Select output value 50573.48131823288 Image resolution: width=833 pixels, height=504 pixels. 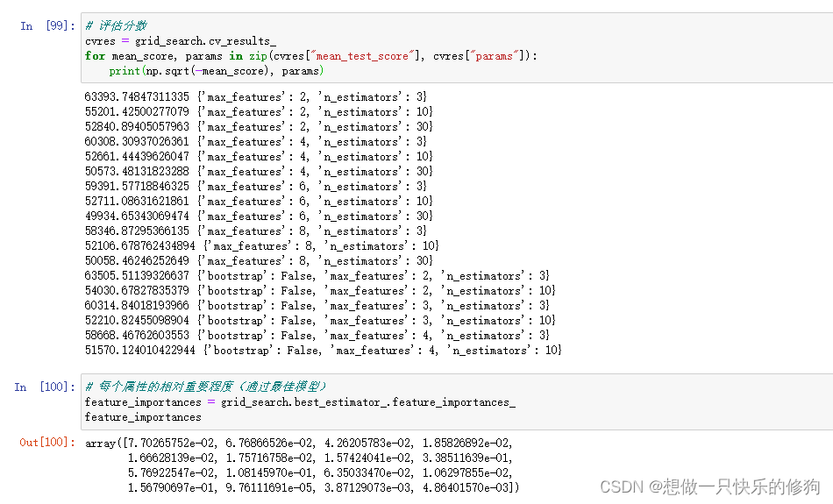137,171
